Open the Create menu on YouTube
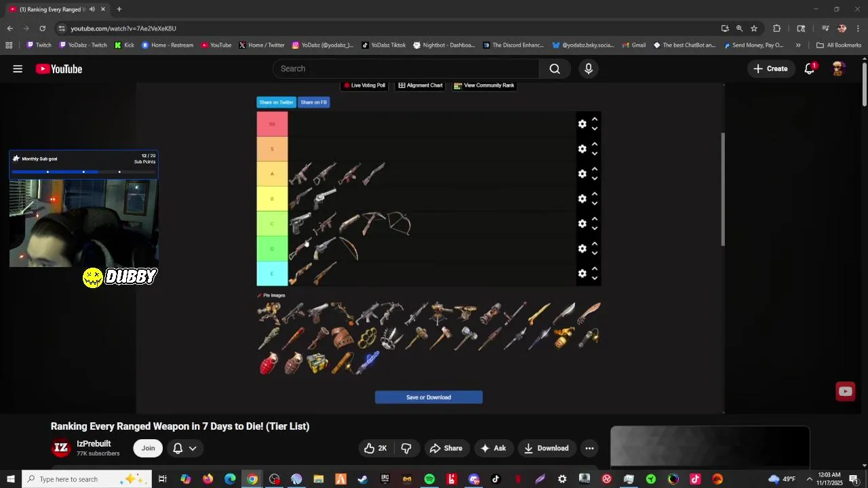The height and width of the screenshot is (488, 868). (770, 68)
